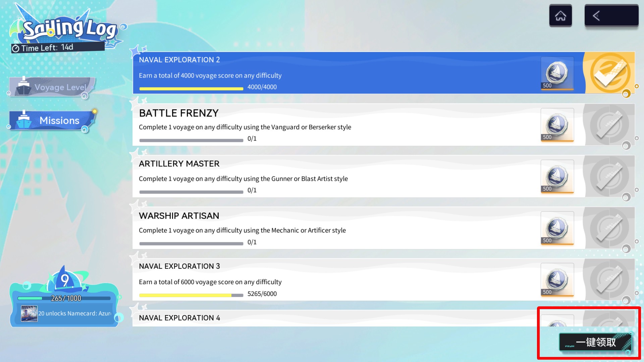Click the 265/1000 experience progress bar
The width and height of the screenshot is (644, 362).
(64, 298)
